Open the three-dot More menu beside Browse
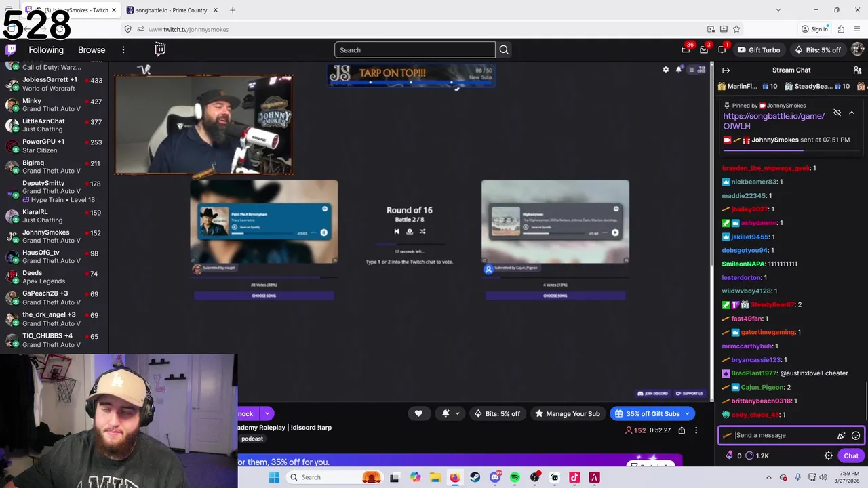The width and height of the screenshot is (868, 488). pos(123,50)
